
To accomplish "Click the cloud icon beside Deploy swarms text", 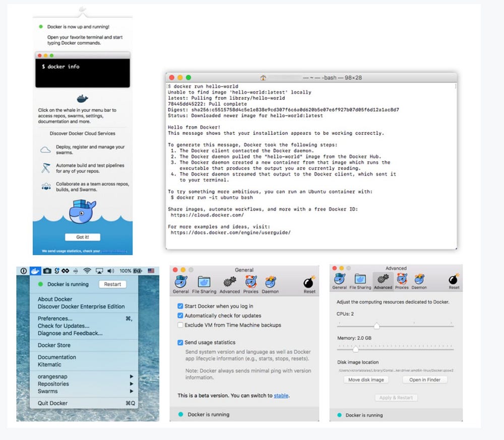I will [x=46, y=150].
